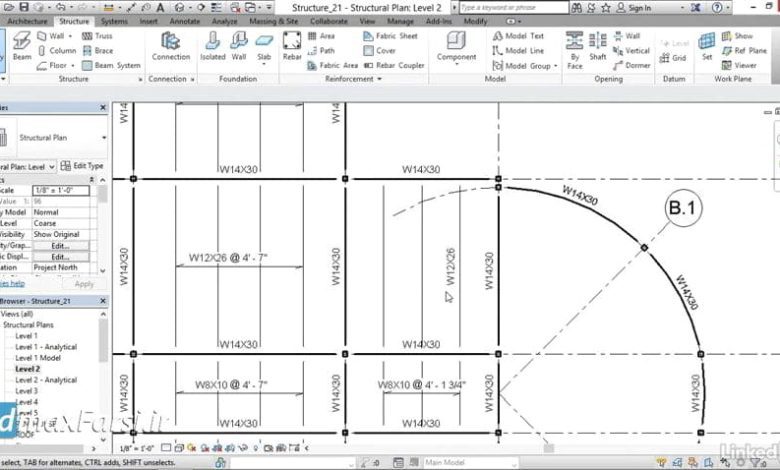The height and width of the screenshot is (470, 780).
Task: Click Edit for Visibility/Graphics
Action: click(60, 246)
